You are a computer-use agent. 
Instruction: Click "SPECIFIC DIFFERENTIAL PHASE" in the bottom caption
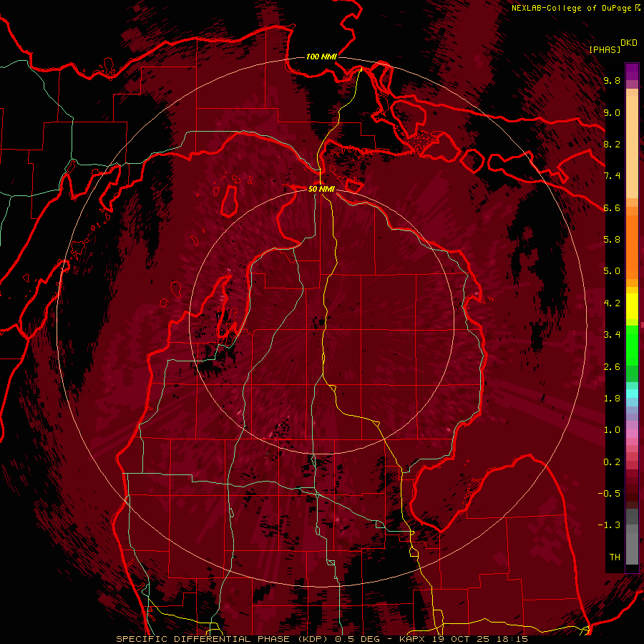point(203,639)
